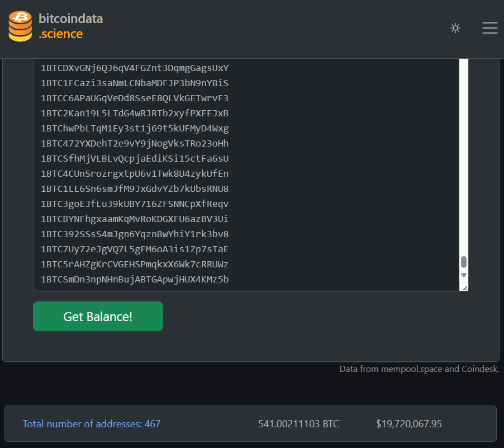Click the $19,720,067.95 USD value
The image size is (504, 448).
point(409,424)
